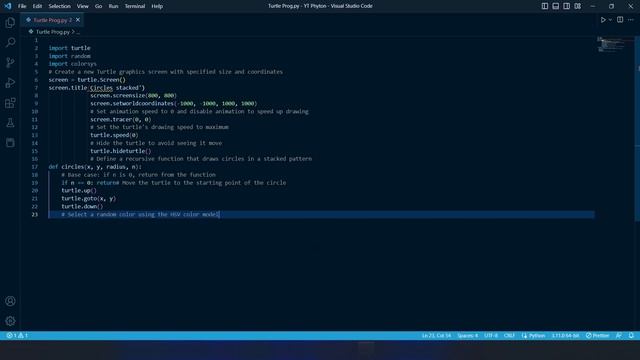Click 'def circles(x, y, radius, n):' line
The width and height of the screenshot is (640, 360).
click(x=95, y=167)
